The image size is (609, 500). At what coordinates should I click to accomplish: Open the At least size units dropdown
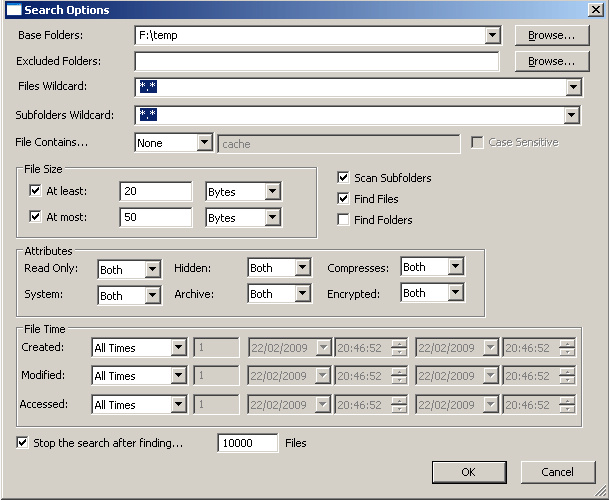click(273, 191)
